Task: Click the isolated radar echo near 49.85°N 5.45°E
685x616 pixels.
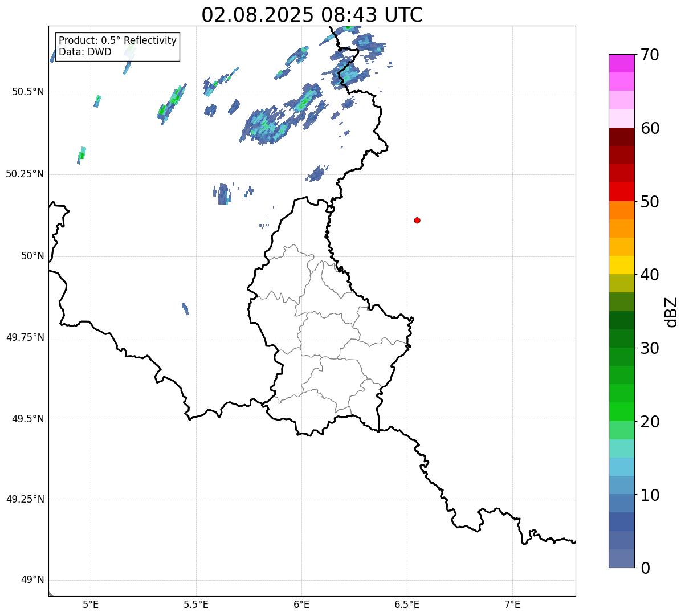Action: (x=185, y=308)
